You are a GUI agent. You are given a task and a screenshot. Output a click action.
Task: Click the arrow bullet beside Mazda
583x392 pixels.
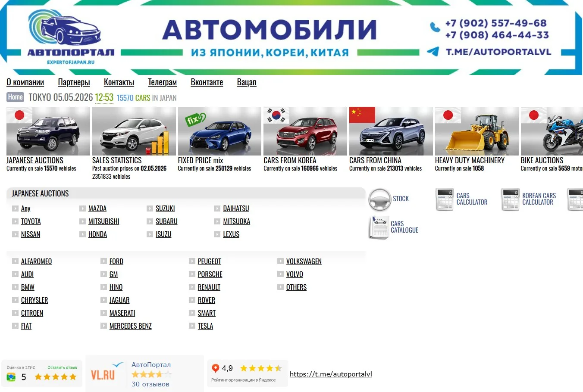[x=83, y=208]
